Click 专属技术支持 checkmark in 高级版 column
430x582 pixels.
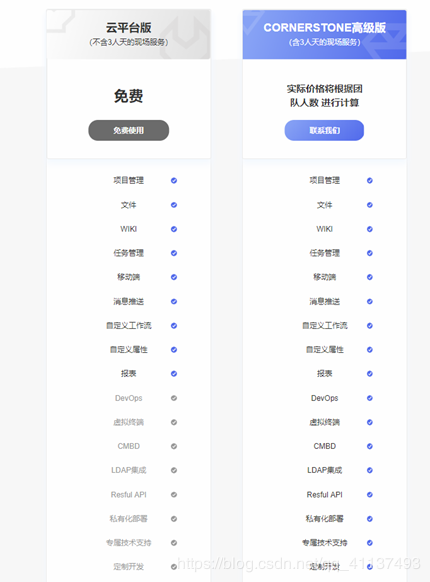click(x=369, y=543)
